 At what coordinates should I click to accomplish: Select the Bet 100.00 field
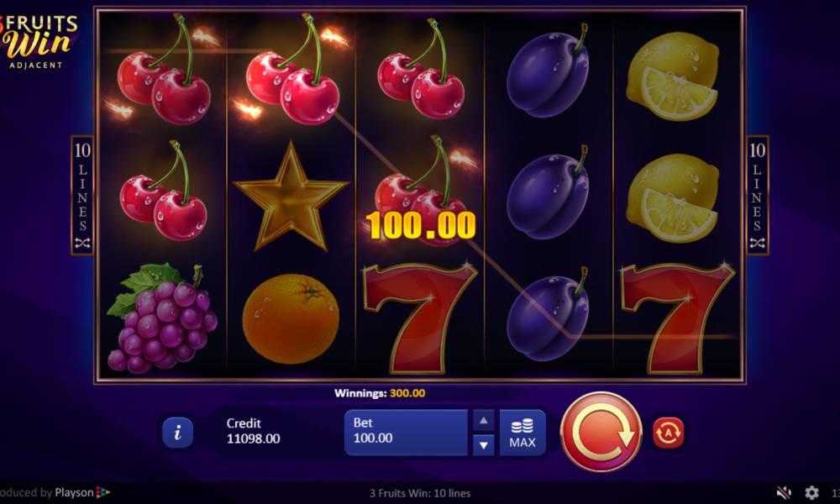point(406,433)
